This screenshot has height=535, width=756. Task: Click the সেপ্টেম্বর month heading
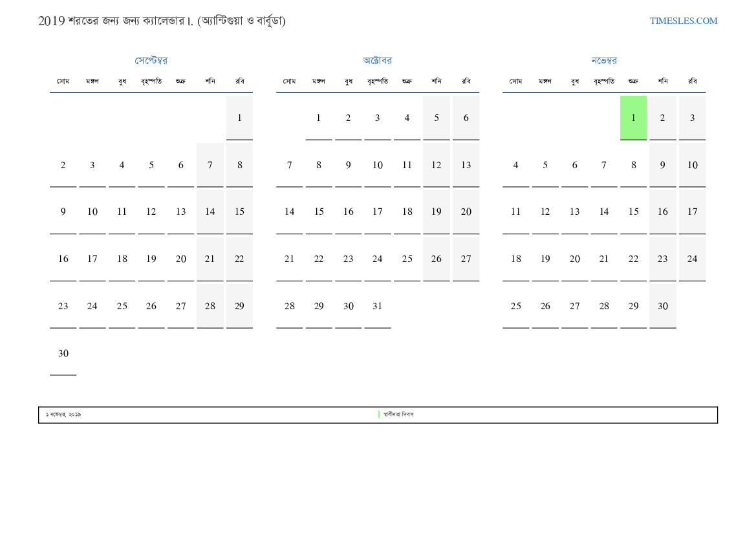point(151,61)
